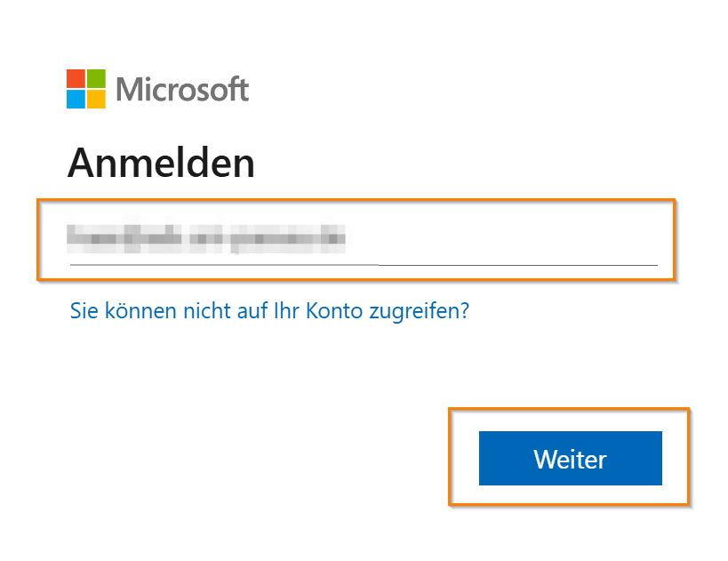This screenshot has height=561, width=728.
Task: Click the four-color Microsoft logo icon
Action: pyautogui.click(x=86, y=88)
